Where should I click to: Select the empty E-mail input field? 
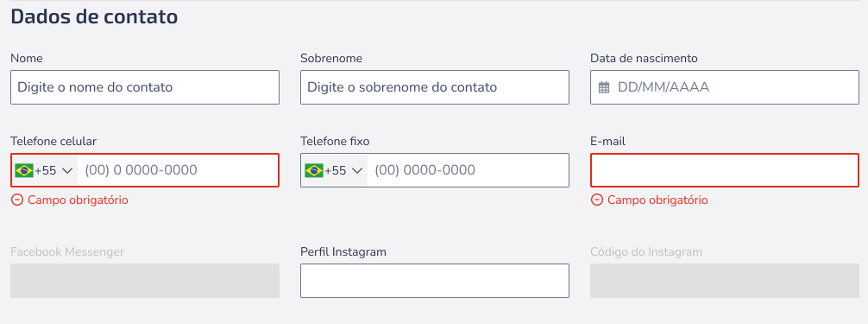point(725,170)
